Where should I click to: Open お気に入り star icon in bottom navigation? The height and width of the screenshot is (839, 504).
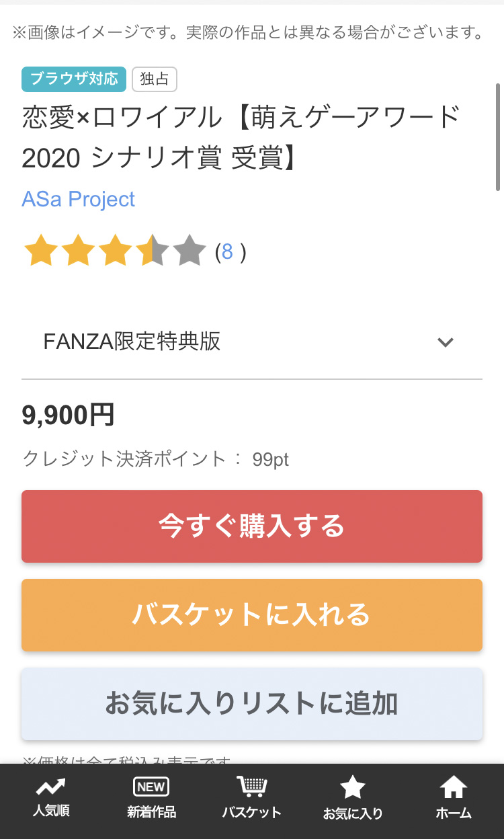(353, 787)
